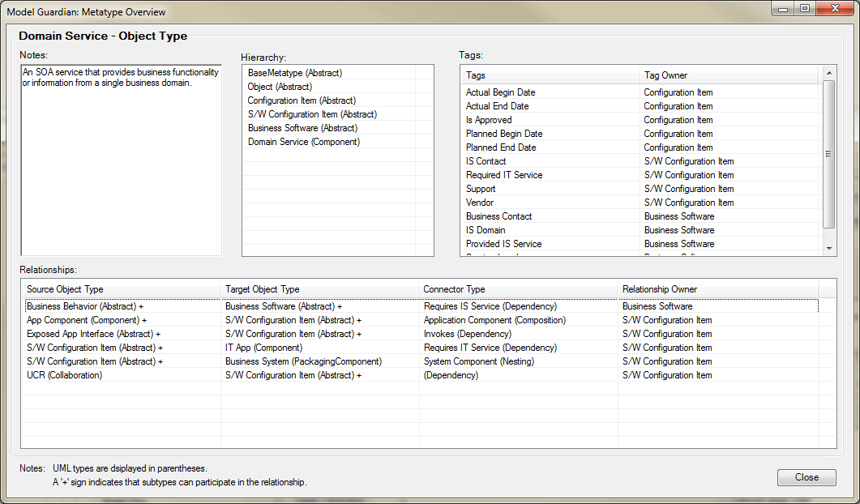The image size is (860, 504).
Task: Maximize the Model Guardian window
Action: [x=805, y=8]
